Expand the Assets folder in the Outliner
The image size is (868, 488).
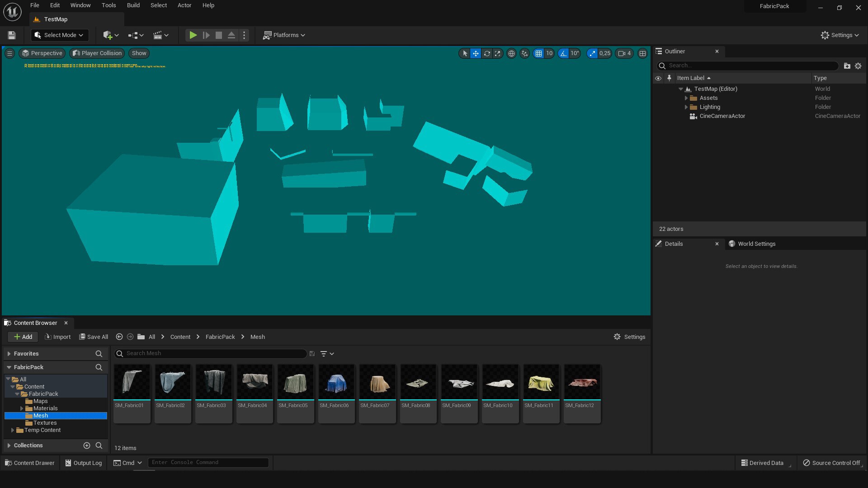pos(686,98)
